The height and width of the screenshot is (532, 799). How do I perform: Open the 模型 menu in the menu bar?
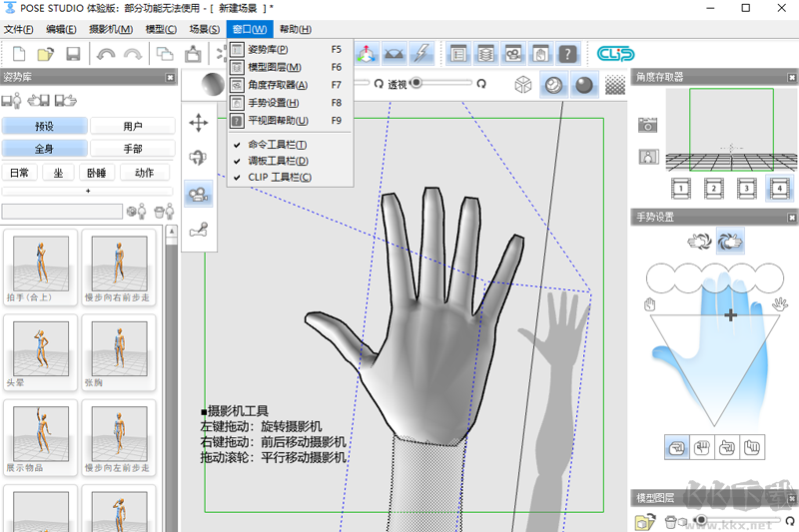[x=161, y=30]
